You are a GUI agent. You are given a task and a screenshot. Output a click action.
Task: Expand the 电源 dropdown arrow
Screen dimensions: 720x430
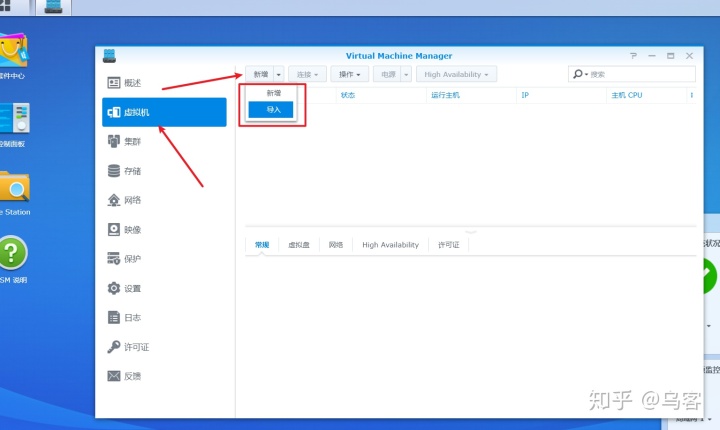click(406, 74)
